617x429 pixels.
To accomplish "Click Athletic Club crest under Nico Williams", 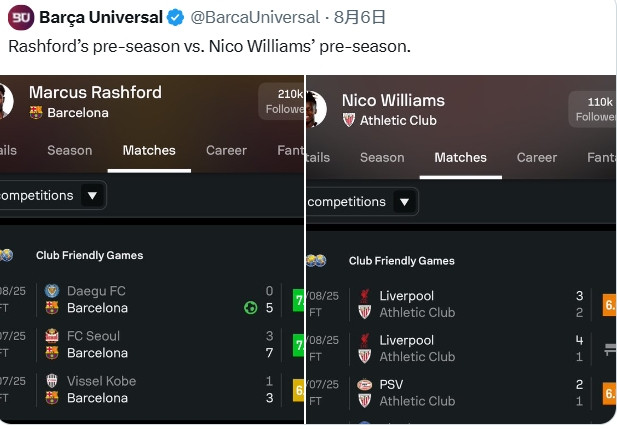I will coord(349,120).
